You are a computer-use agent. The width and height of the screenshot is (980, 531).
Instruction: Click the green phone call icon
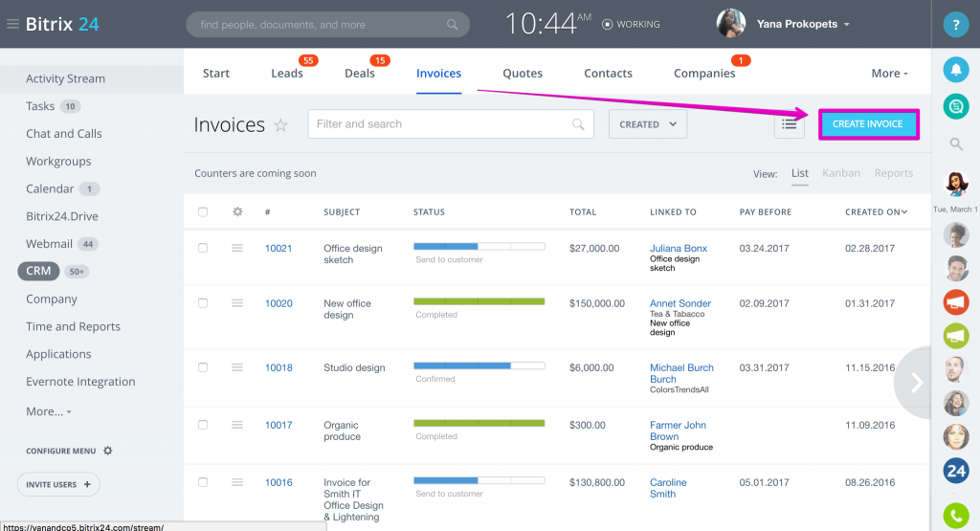(956, 516)
